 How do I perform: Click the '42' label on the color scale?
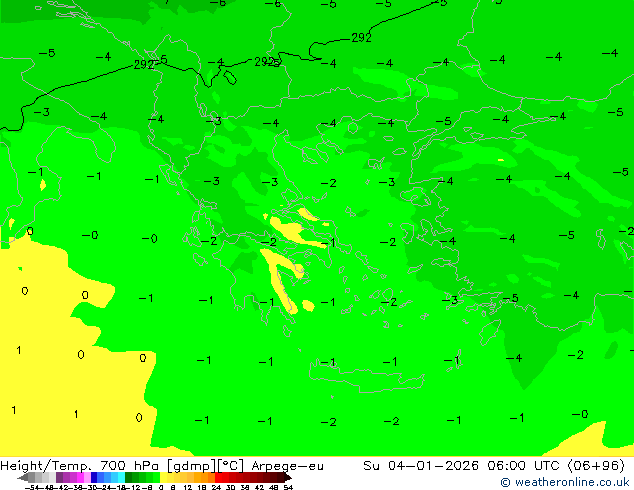tap(259, 487)
